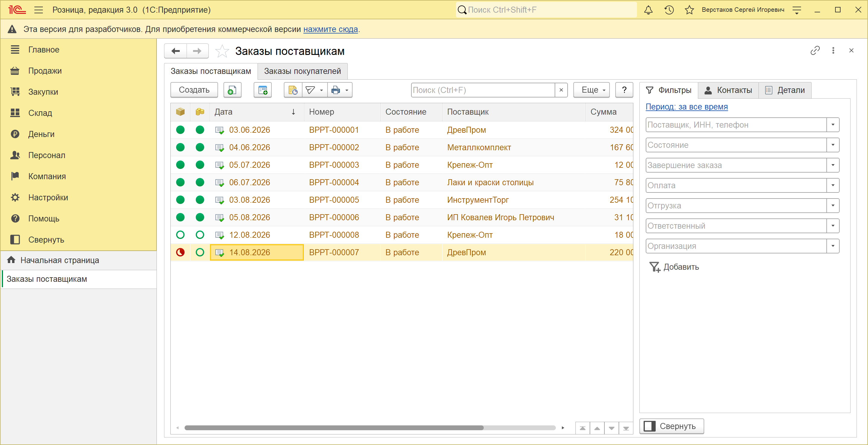868x445 pixels.
Task: Click the send email envelope icon
Action: tap(310, 90)
